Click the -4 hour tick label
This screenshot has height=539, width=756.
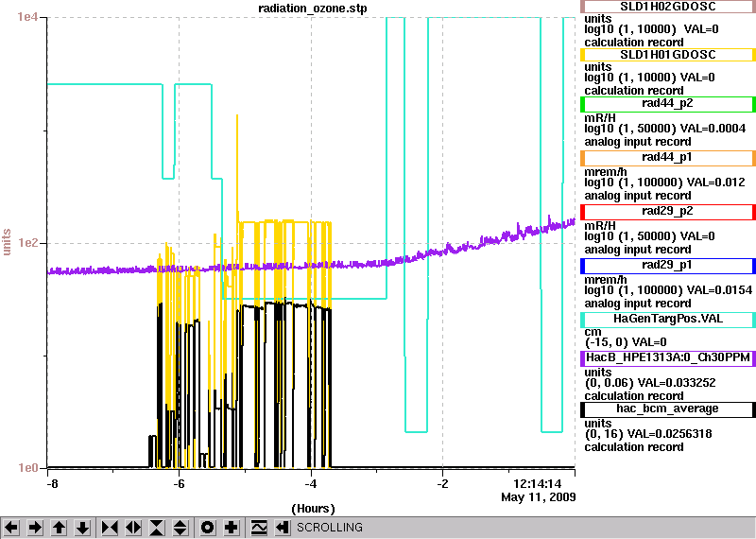coord(311,483)
